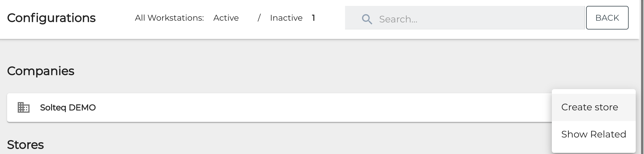
Task: Click the magnifying glass search icon
Action: pos(367,19)
